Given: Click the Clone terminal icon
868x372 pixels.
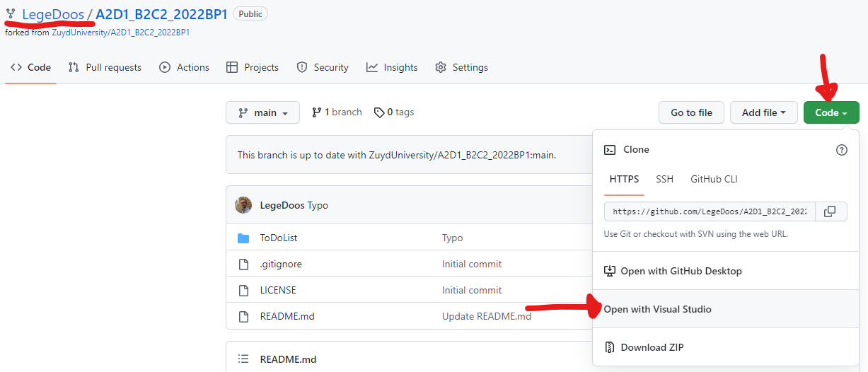Looking at the screenshot, I should pyautogui.click(x=610, y=150).
